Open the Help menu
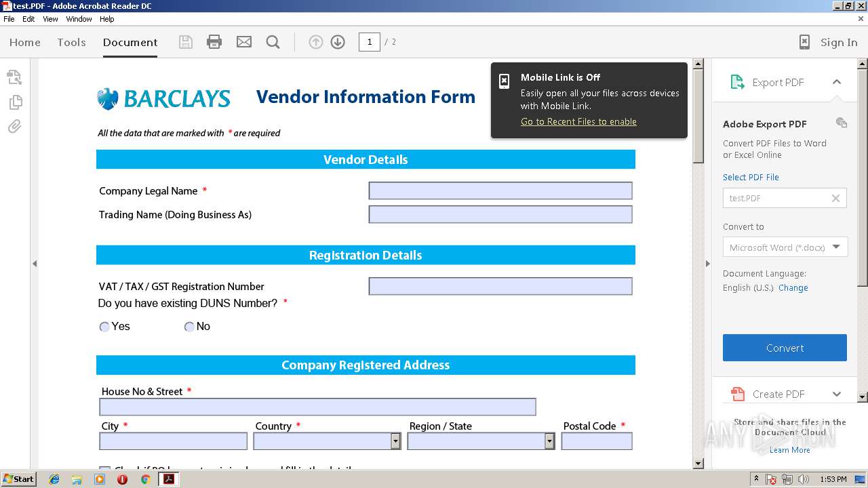The image size is (868, 488). (x=107, y=19)
